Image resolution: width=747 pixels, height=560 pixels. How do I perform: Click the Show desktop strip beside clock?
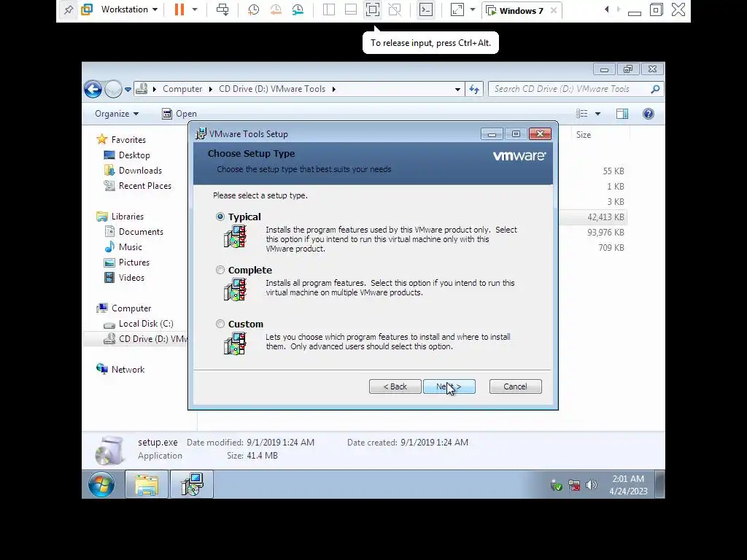pyautogui.click(x=659, y=485)
